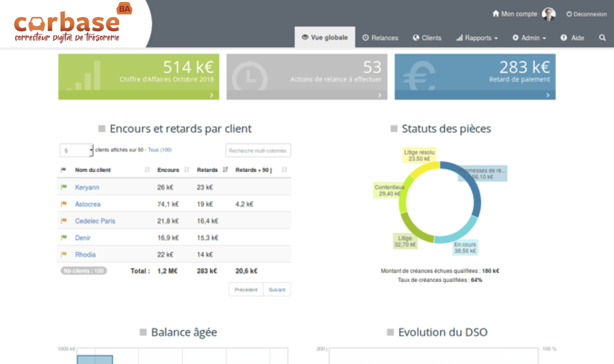614x364 pixels.
Task: Focus the Recherche multi-colonnes search field
Action: click(x=258, y=151)
